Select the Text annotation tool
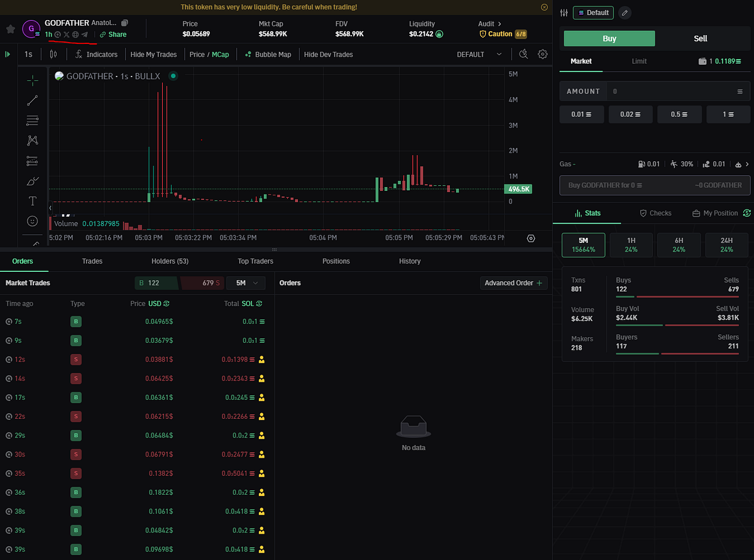 [31, 201]
